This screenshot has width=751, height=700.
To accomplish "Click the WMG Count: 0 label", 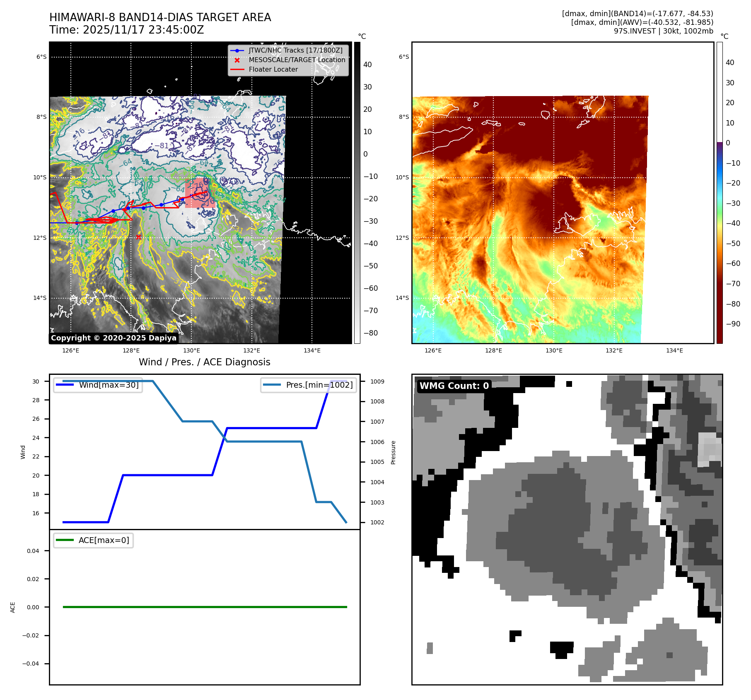I will coord(454,386).
